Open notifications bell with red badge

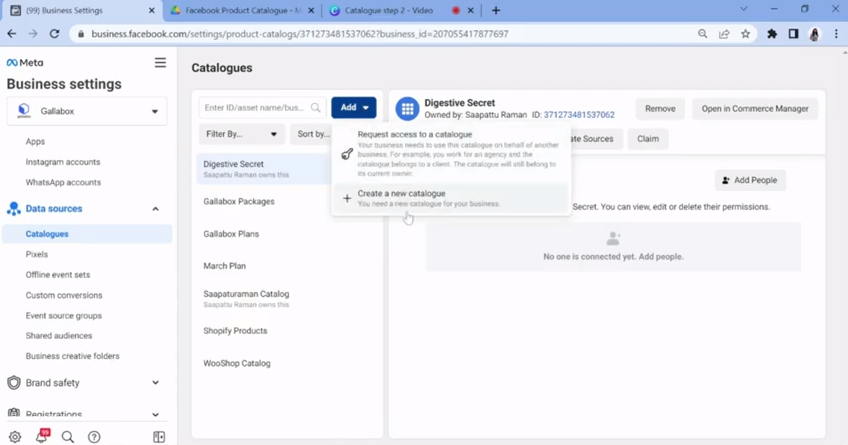42,436
